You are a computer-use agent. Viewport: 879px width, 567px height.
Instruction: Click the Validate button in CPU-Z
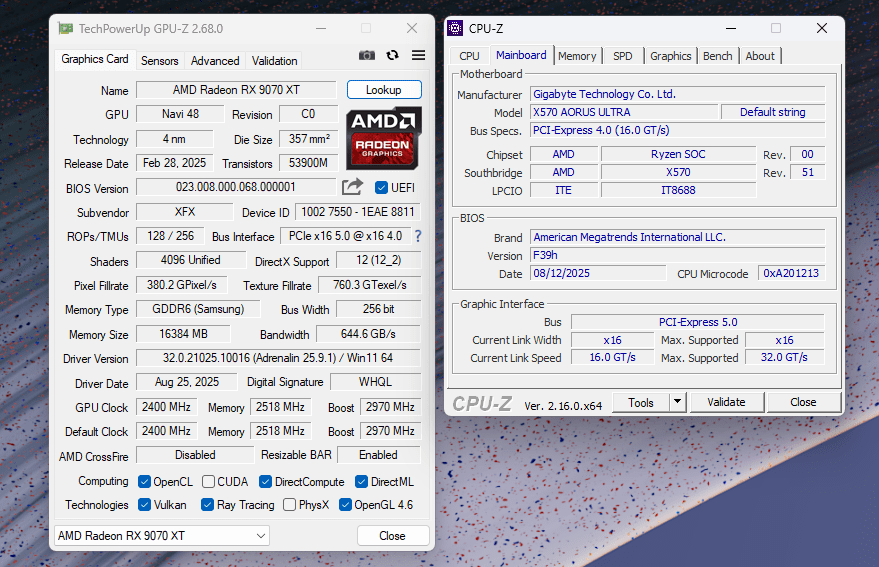(727, 402)
